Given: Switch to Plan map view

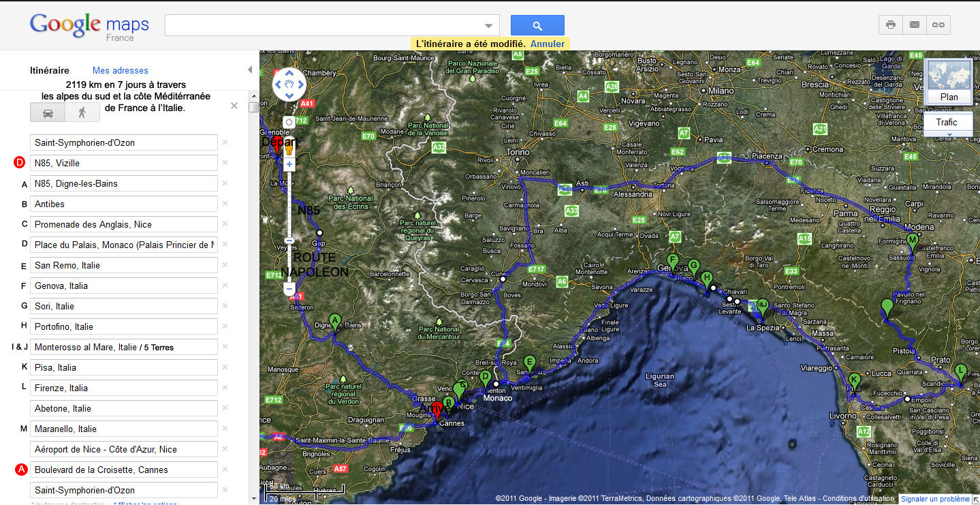Looking at the screenshot, I should coord(949,82).
